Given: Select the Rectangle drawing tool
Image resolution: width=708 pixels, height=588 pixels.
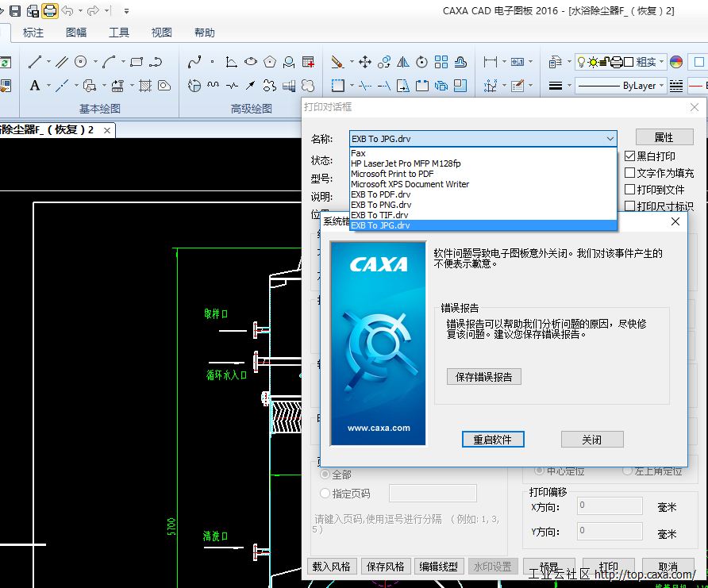Looking at the screenshot, I should [x=137, y=62].
